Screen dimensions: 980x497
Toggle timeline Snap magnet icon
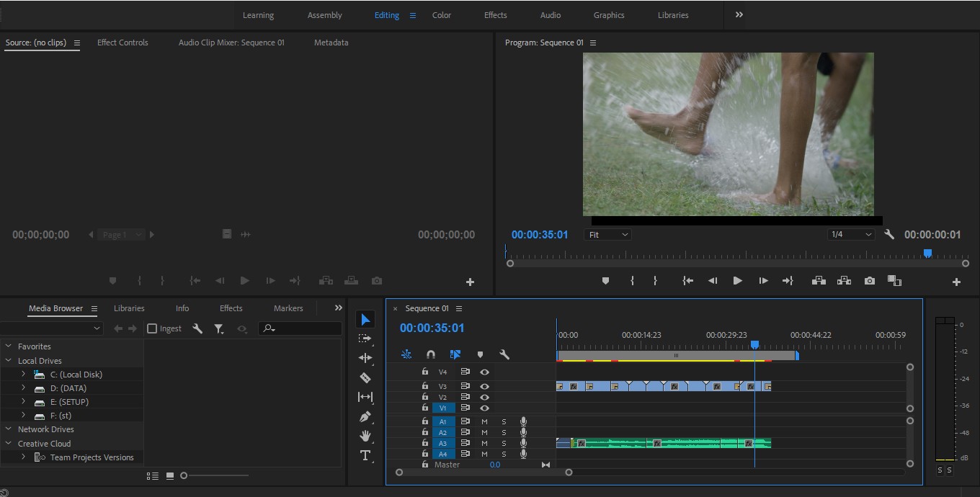tap(431, 354)
